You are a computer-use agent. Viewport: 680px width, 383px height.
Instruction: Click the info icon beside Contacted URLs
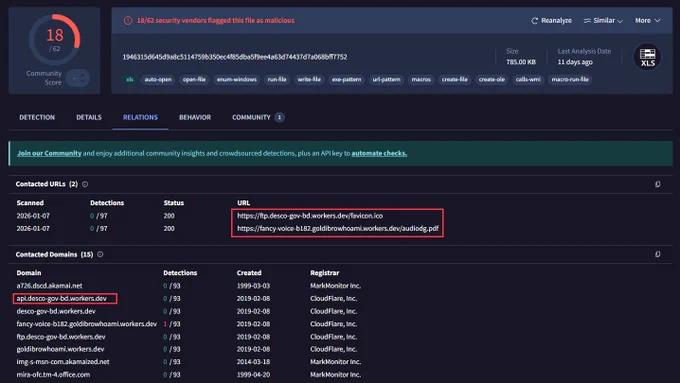pos(85,184)
